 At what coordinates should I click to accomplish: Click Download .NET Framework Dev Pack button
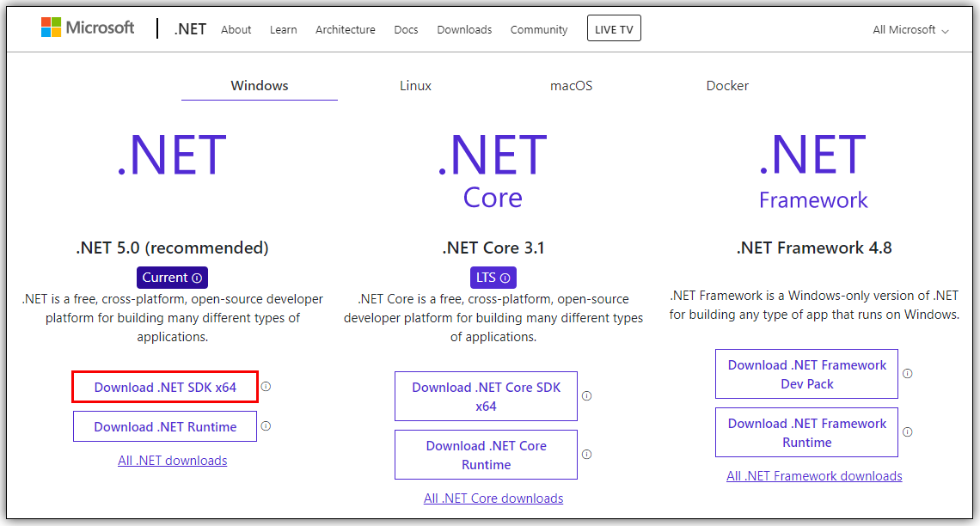[x=807, y=374]
